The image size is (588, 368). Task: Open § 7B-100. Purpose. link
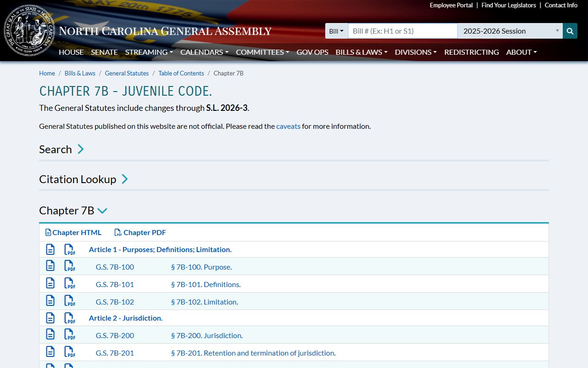point(201,267)
